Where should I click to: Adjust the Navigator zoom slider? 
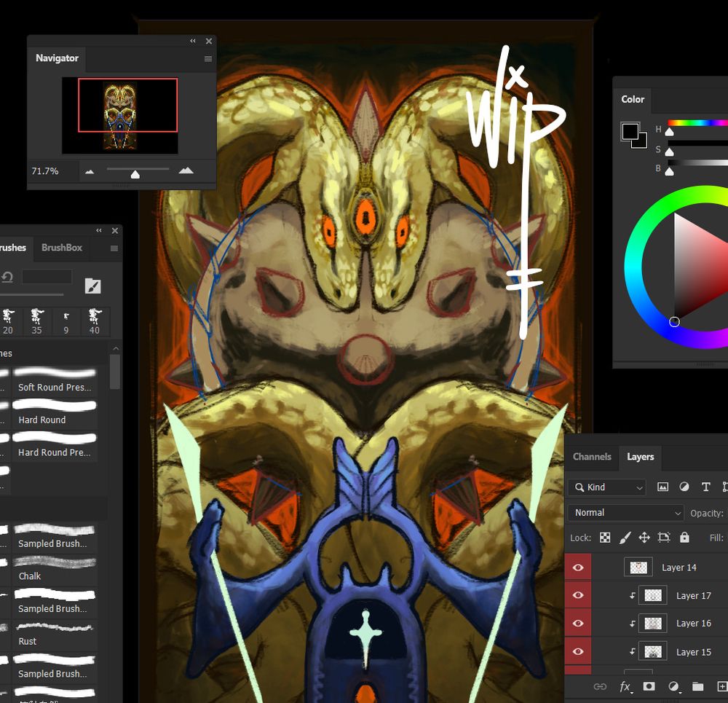pyautogui.click(x=135, y=174)
